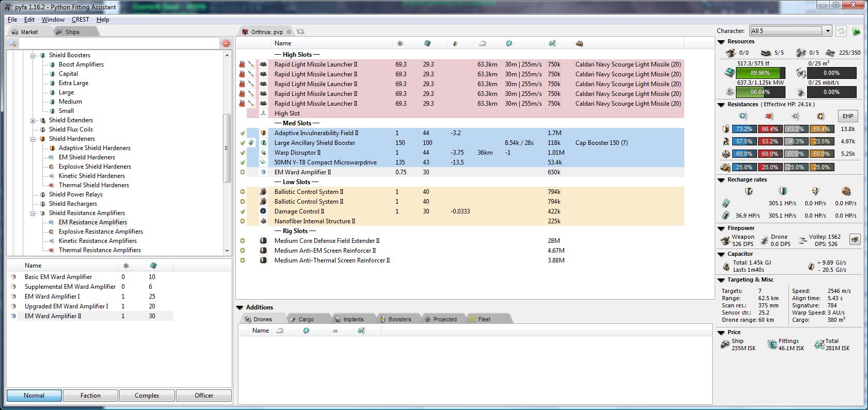Screen dimensions: 868x410
Task: Click the shield EM resistance bar showing 73.2%
Action: tap(744, 129)
